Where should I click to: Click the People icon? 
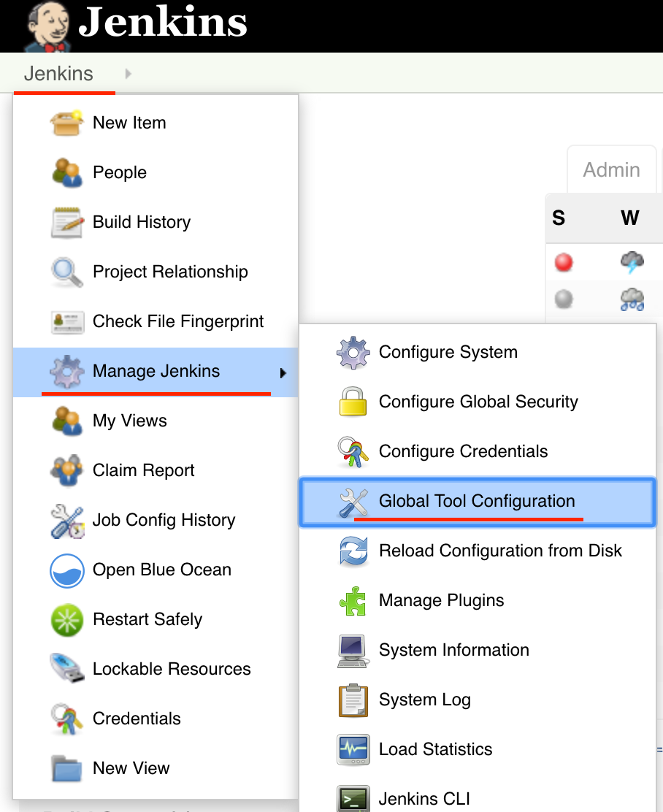[x=67, y=172]
